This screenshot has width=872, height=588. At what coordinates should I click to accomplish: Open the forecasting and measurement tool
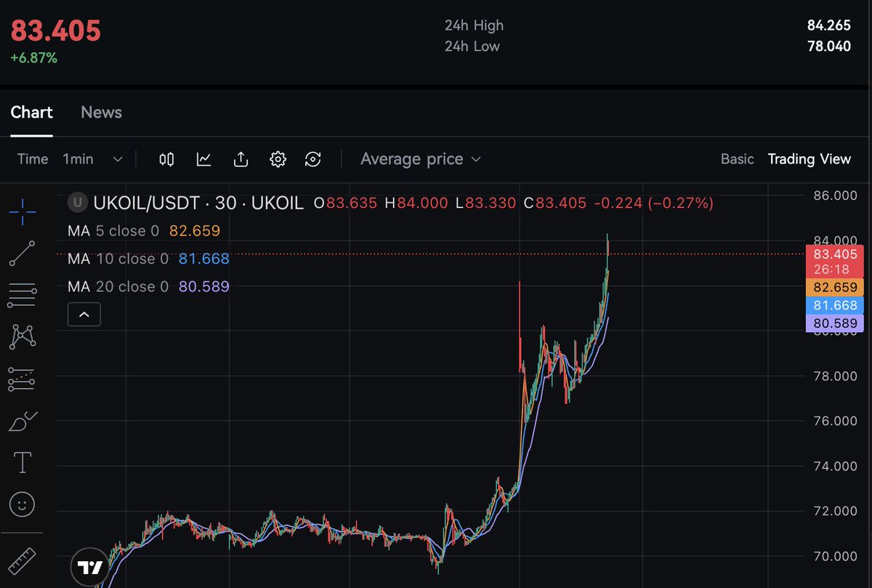click(23, 379)
